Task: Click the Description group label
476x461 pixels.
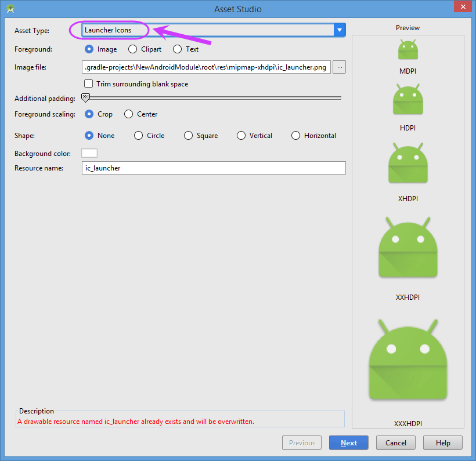Action: coord(37,411)
